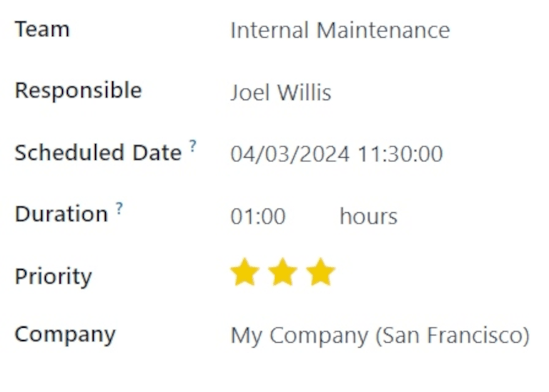Viewport: 549px width, 392px height.
Task: Set priority to three stars
Action: 320,273
